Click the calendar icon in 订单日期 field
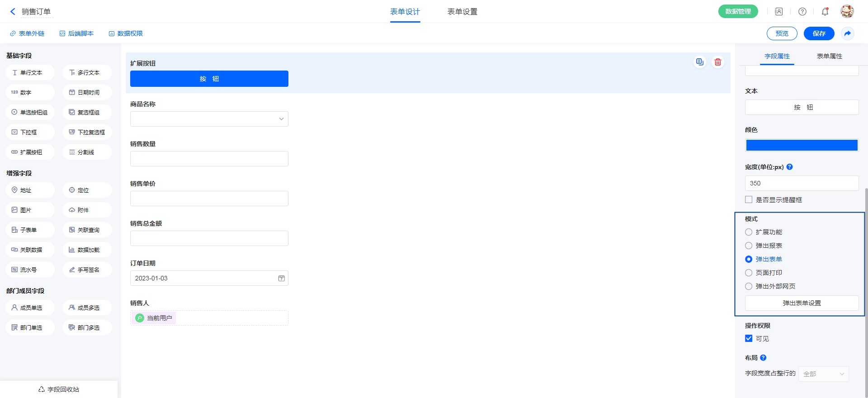This screenshot has width=868, height=398. click(281, 278)
